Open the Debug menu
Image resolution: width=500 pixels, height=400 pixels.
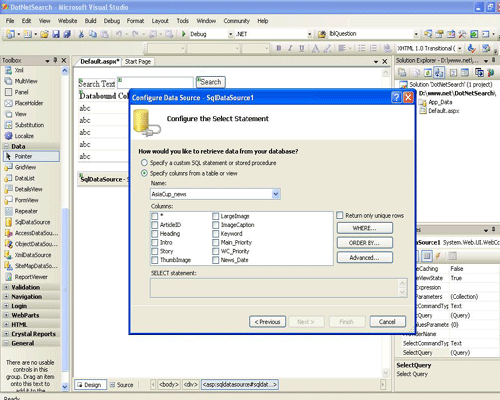[x=112, y=21]
